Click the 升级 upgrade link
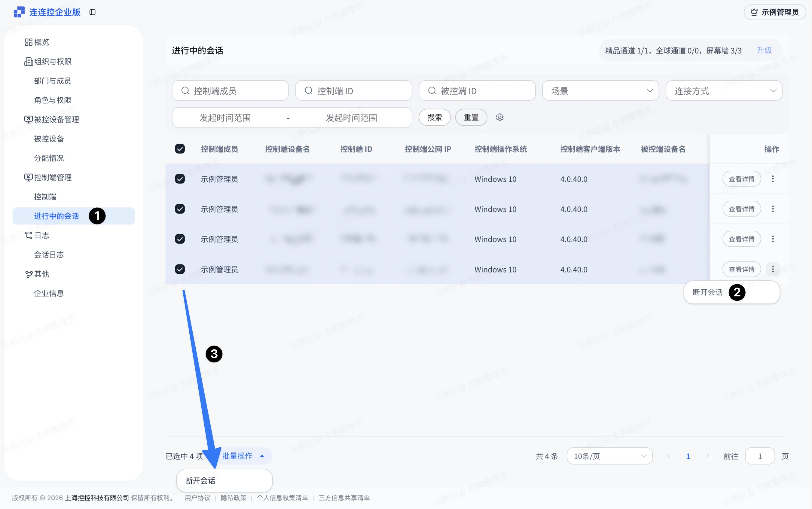Screen dimensions: 812x509 (764, 50)
